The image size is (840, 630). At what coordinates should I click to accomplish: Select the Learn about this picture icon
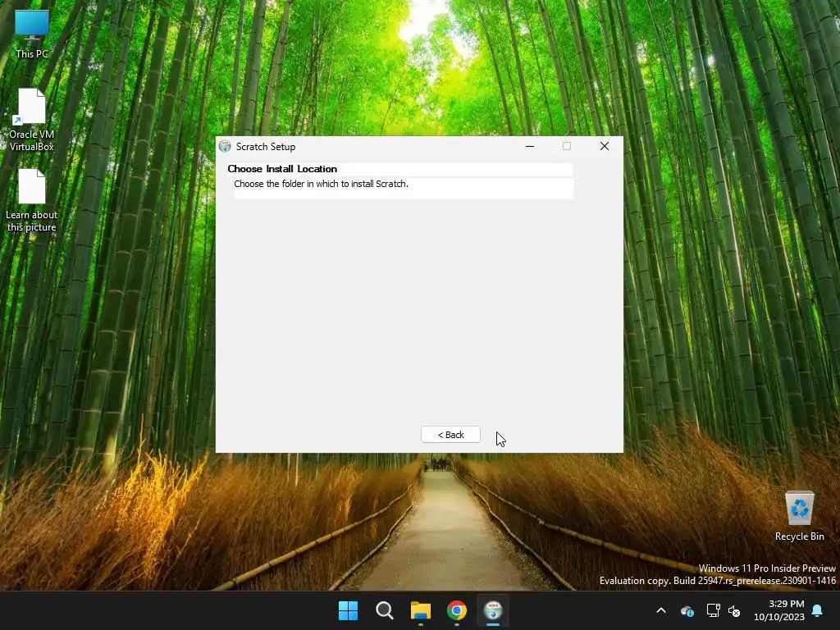[x=32, y=200]
